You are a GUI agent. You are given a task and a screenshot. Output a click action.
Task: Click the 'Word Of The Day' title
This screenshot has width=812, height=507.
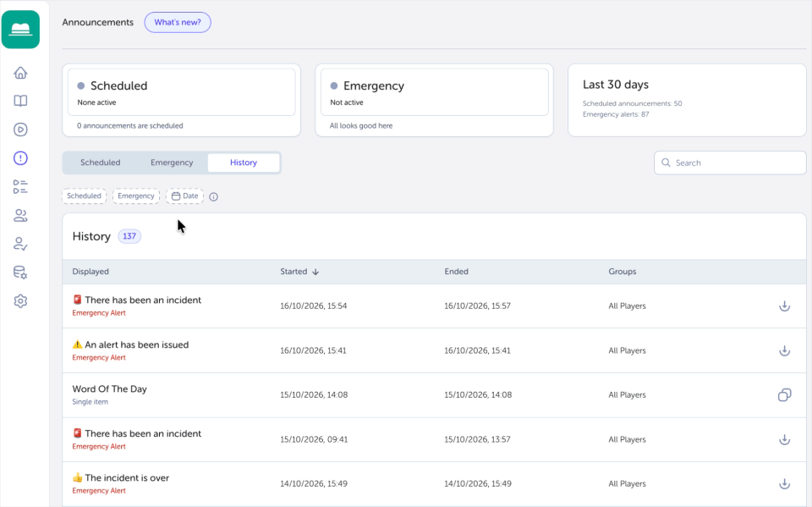(x=110, y=389)
